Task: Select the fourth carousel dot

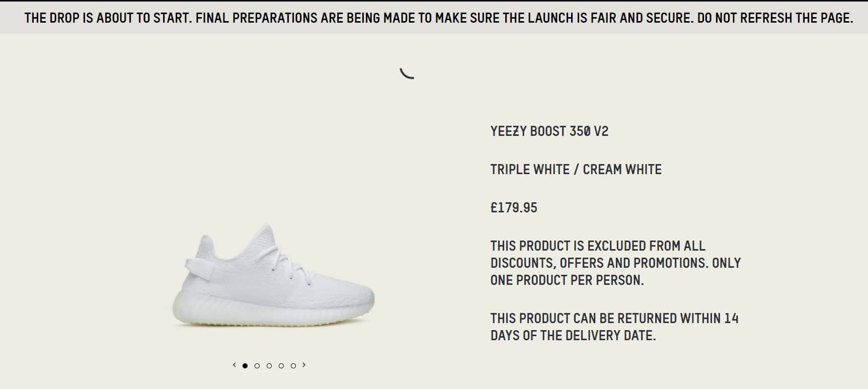Action: point(281,366)
